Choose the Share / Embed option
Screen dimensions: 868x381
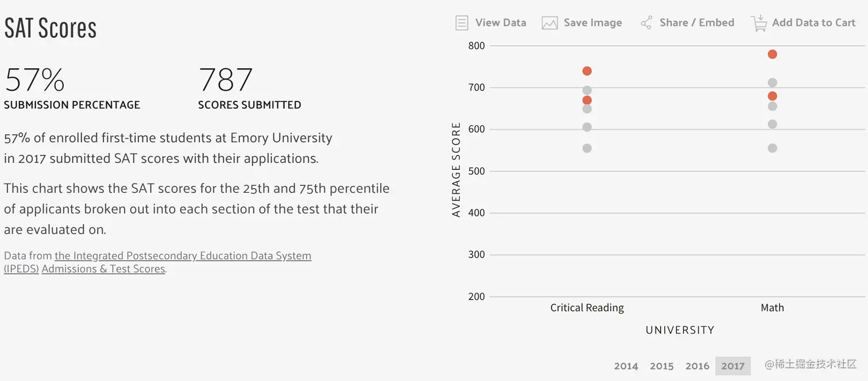coord(696,23)
